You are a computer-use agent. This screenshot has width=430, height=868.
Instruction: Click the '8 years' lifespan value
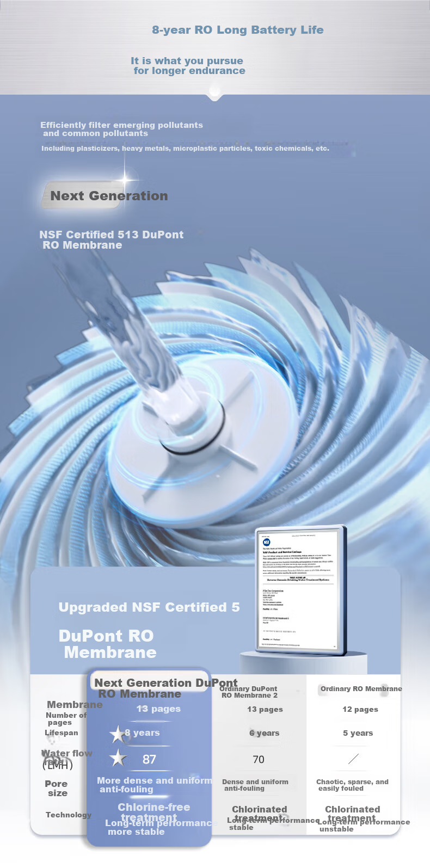[142, 732]
